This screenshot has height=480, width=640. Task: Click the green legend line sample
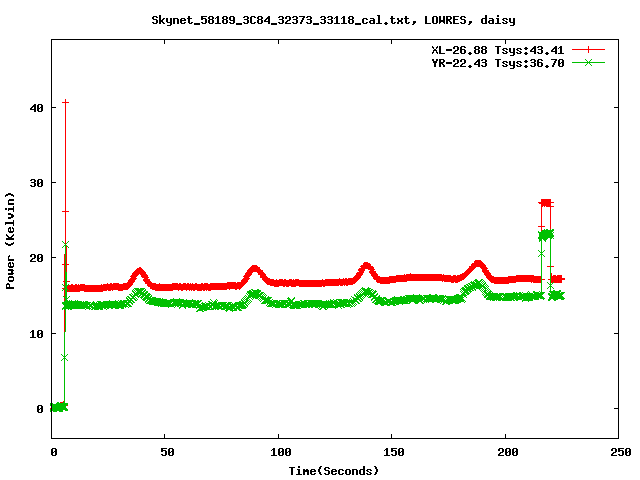point(588,62)
